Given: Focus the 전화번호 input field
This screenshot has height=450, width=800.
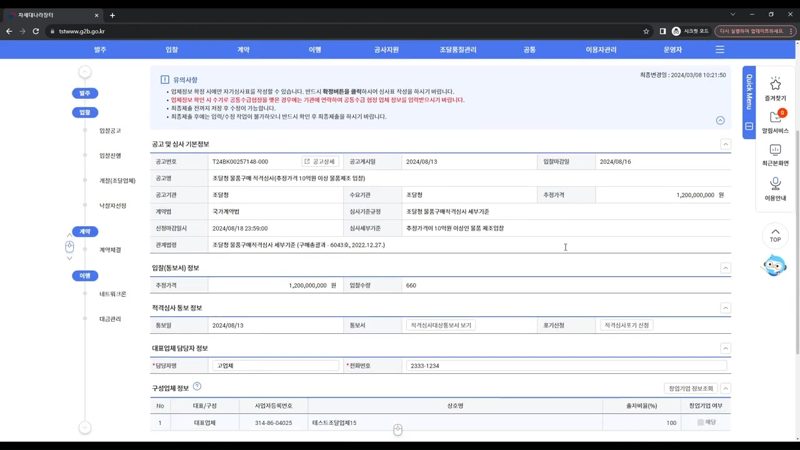Looking at the screenshot, I should (x=566, y=366).
